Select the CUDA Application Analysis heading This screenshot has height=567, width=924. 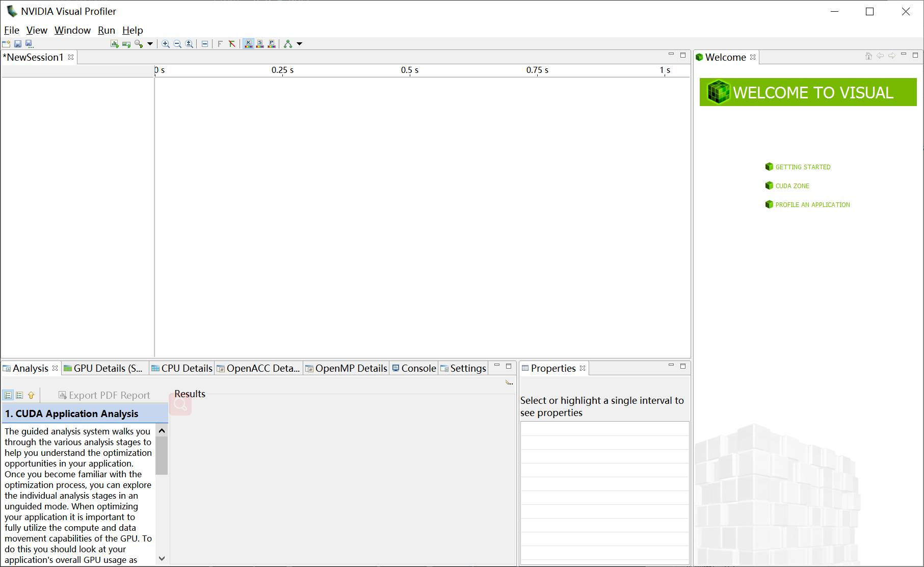tap(85, 414)
